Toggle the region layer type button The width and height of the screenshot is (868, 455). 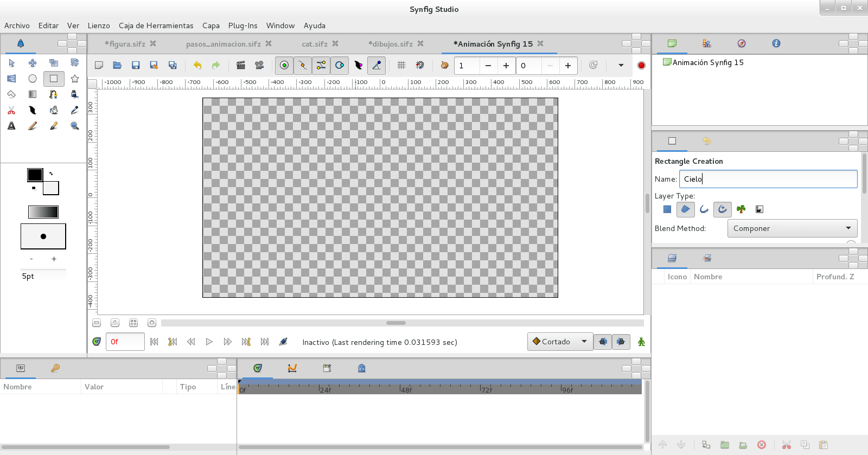pyautogui.click(x=686, y=209)
